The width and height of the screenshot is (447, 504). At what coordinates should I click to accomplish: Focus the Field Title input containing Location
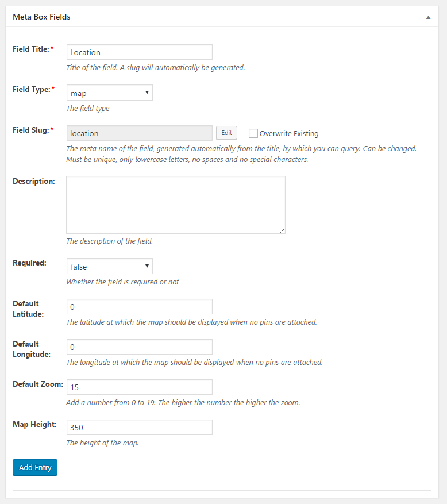click(x=139, y=52)
